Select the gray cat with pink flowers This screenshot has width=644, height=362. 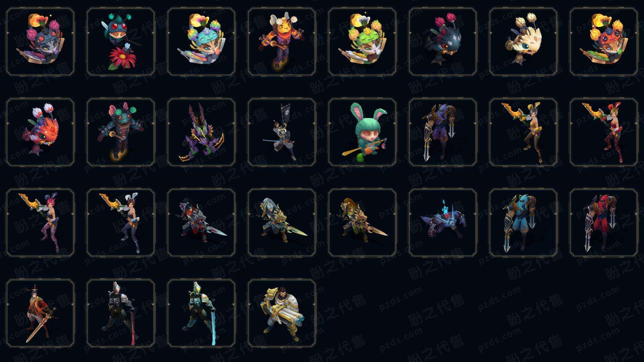click(40, 42)
